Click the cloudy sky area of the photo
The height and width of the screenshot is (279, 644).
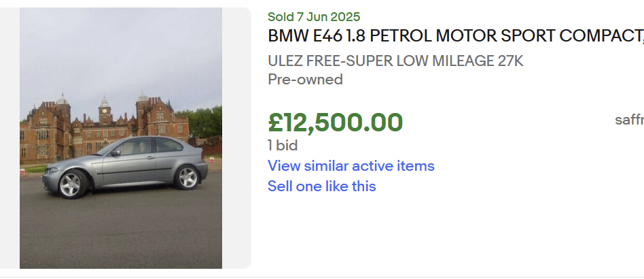(x=122, y=48)
